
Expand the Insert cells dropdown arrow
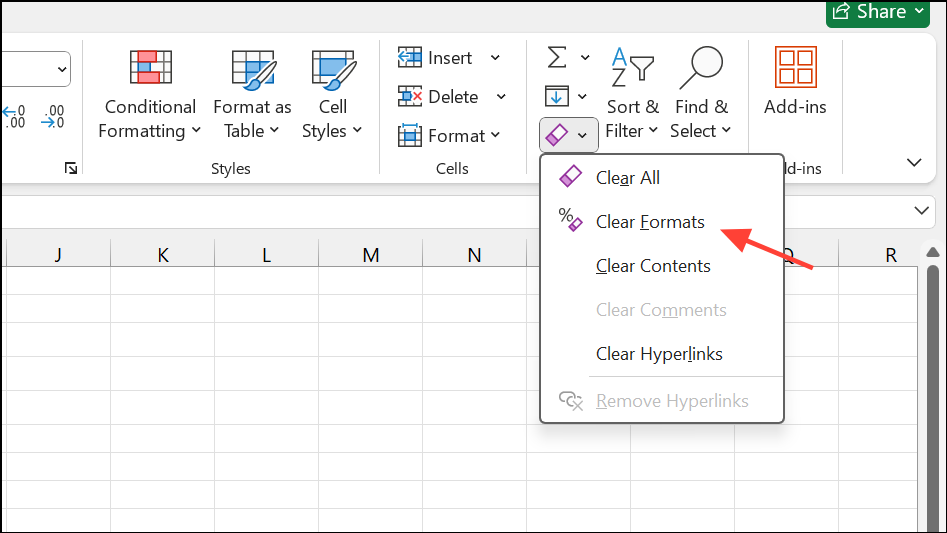click(x=495, y=58)
